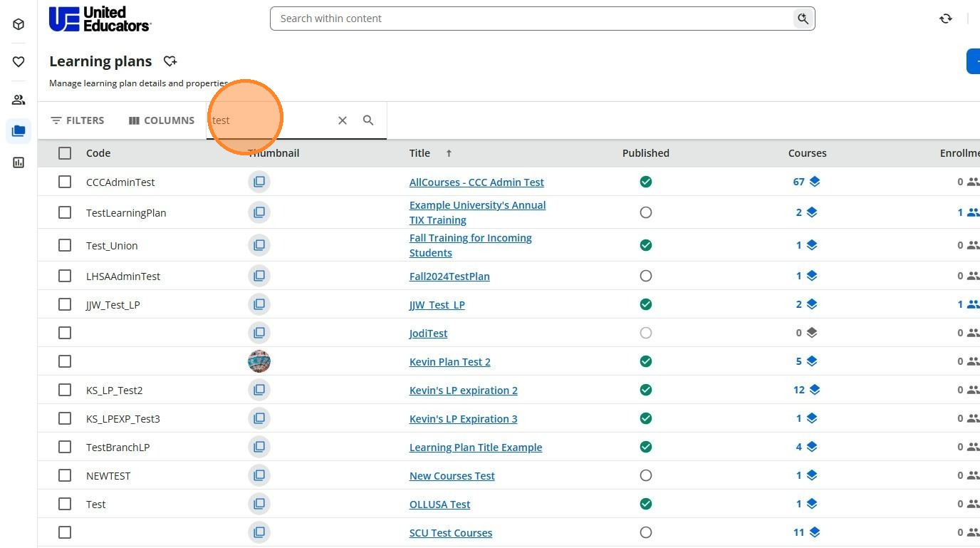Sort by Title using the arrow icon
This screenshot has width=980, height=548.
click(x=449, y=153)
